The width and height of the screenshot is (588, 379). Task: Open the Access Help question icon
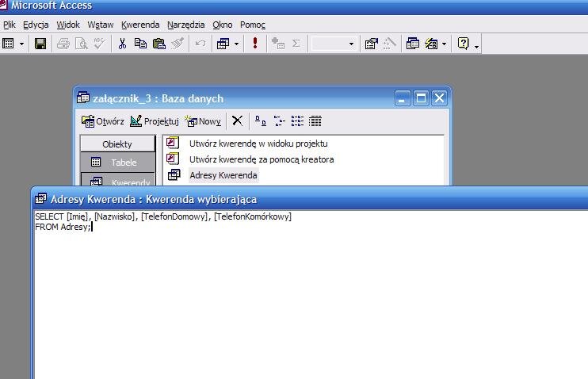(x=463, y=44)
